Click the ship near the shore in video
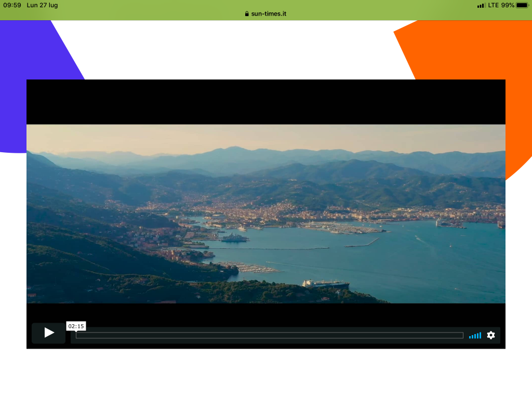 pyautogui.click(x=326, y=284)
